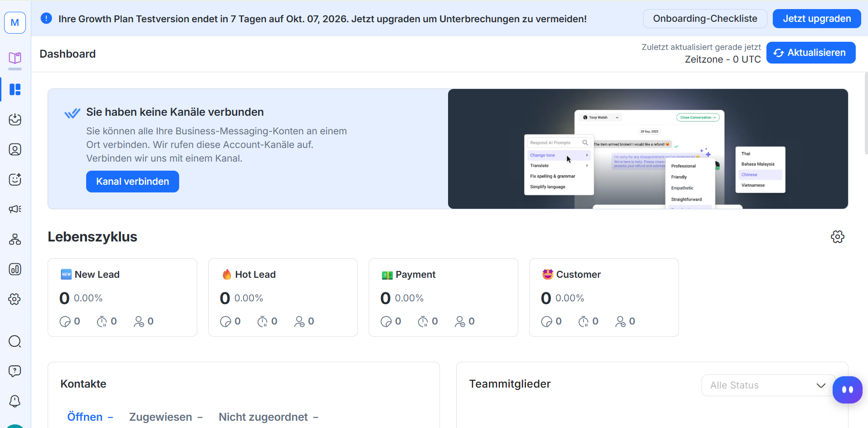This screenshot has height=428, width=868.
Task: Click Payment money icon
Action: point(387,275)
